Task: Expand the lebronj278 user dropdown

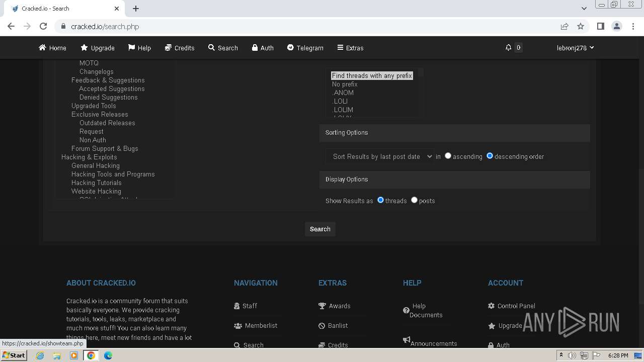Action: pos(575,48)
